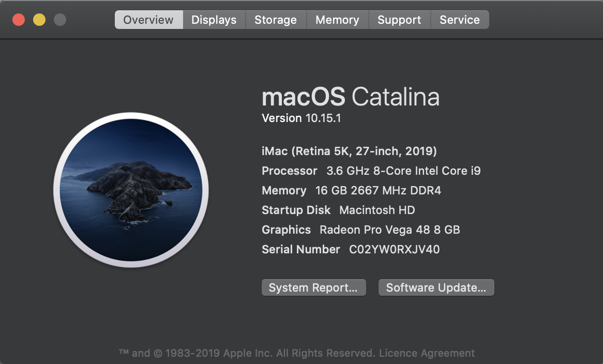This screenshot has width=603, height=364.
Task: Click the greyed-out zoom window button
Action: 60,20
